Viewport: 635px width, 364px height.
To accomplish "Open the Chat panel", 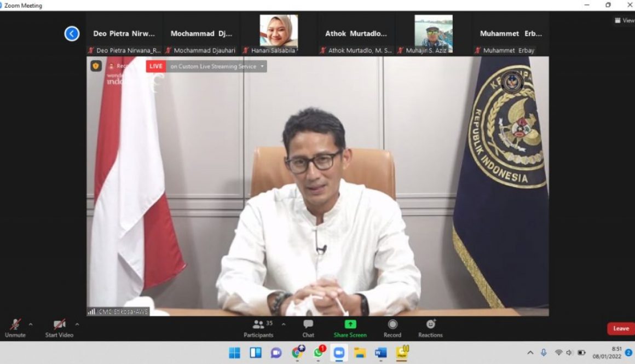I will [308, 327].
